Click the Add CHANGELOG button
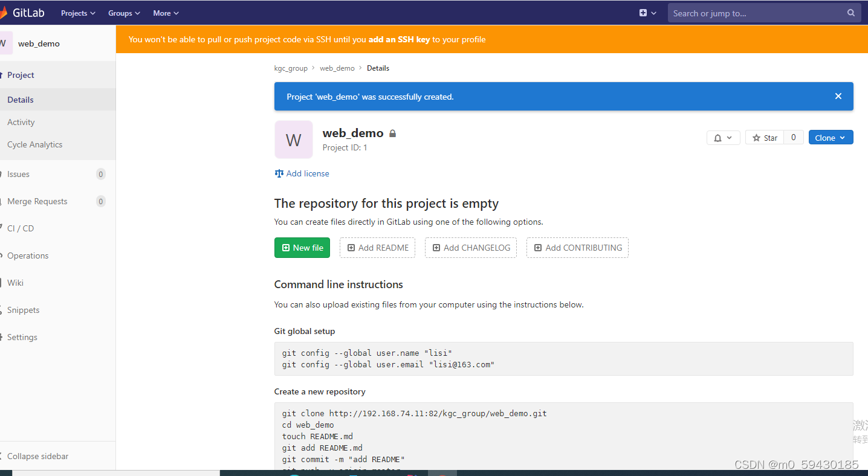The width and height of the screenshot is (868, 476). (x=471, y=248)
